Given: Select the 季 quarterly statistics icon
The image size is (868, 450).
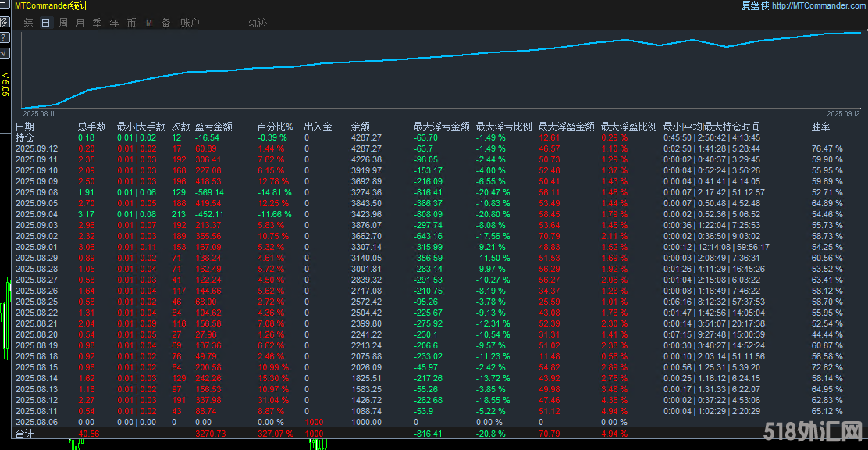Looking at the screenshot, I should point(96,23).
